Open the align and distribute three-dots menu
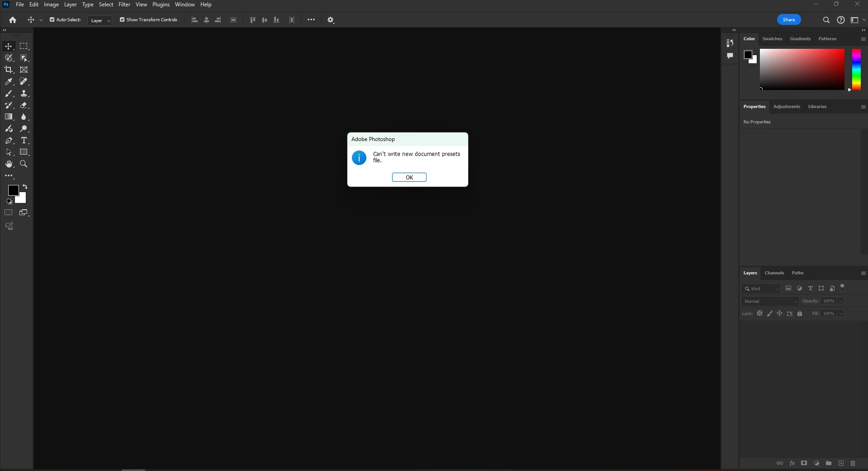 311,20
